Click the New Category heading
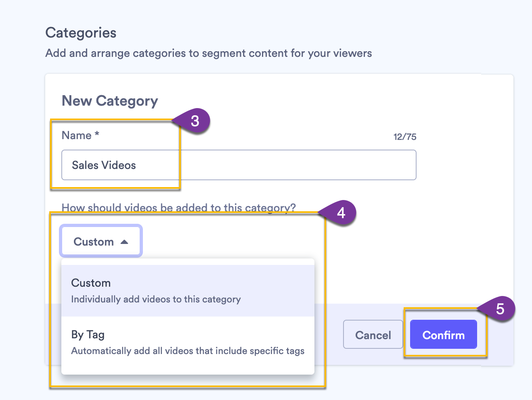Screen dimensions: 532x400 pyautogui.click(x=110, y=101)
